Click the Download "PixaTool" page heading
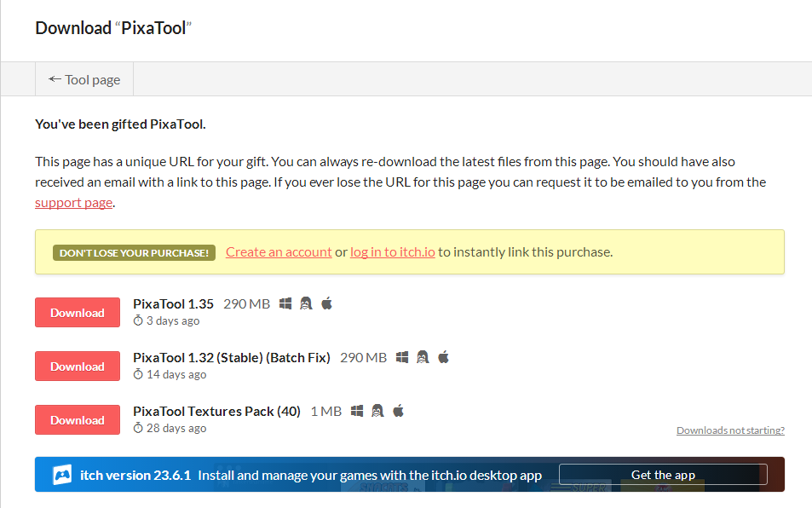 [113, 28]
